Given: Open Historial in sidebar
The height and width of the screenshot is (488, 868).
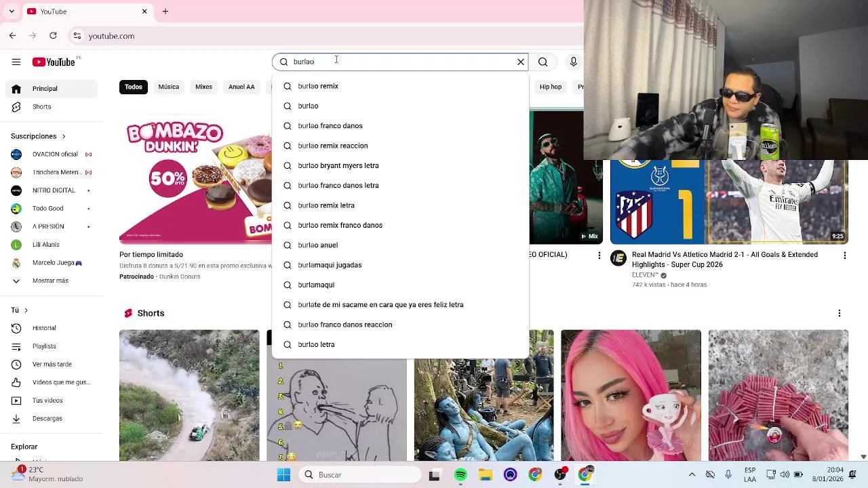Looking at the screenshot, I should coord(53,328).
